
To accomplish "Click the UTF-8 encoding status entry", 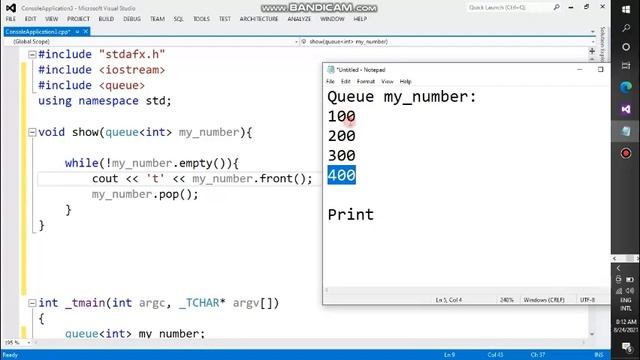I will (587, 300).
